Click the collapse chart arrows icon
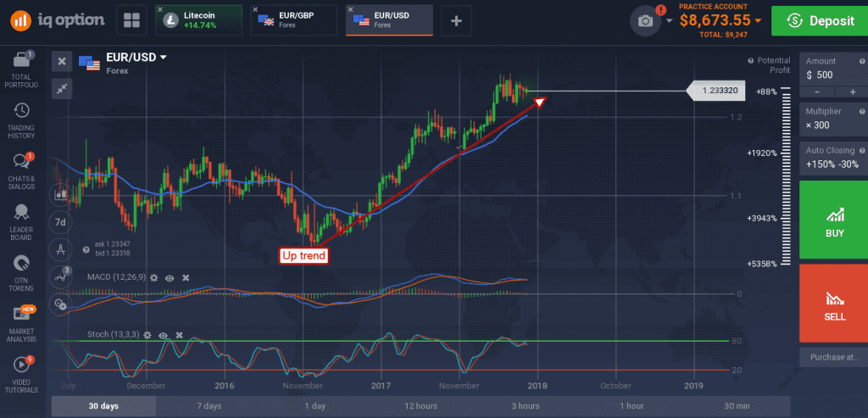This screenshot has height=418, width=868. tap(62, 88)
